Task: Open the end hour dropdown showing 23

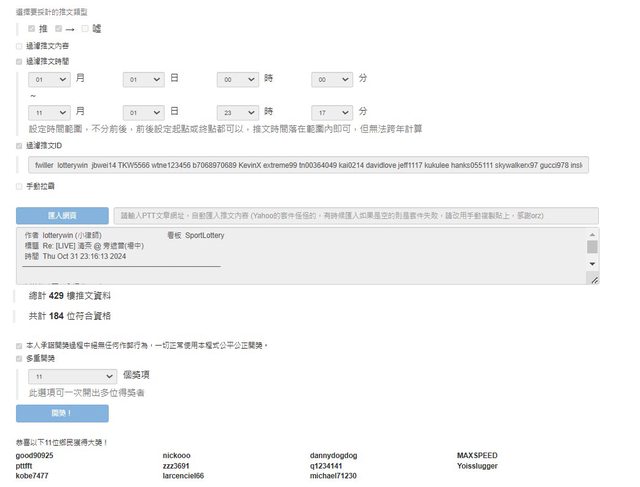Action: (x=238, y=112)
